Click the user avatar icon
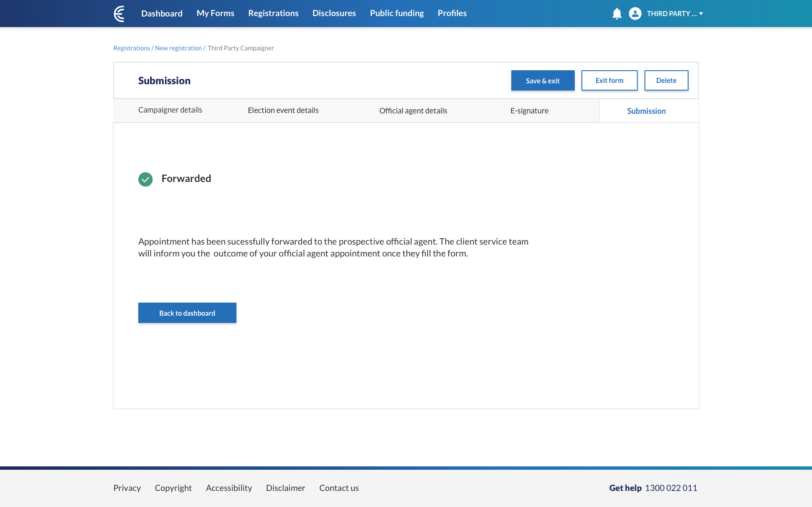The width and height of the screenshot is (812, 507). (x=635, y=14)
